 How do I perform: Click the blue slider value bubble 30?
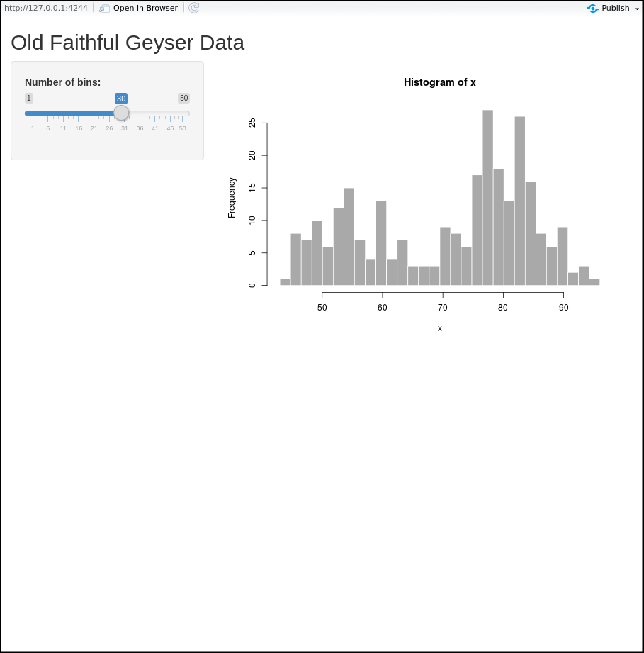tap(121, 99)
